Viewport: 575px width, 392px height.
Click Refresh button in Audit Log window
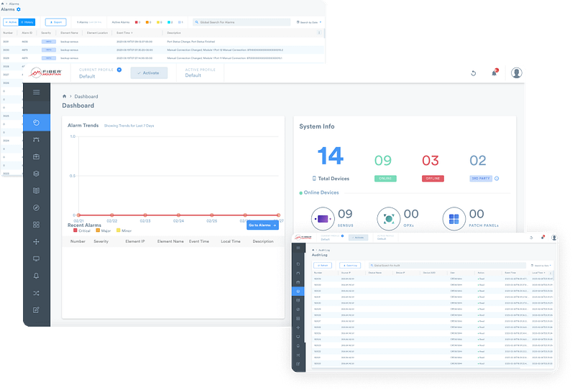coord(323,265)
